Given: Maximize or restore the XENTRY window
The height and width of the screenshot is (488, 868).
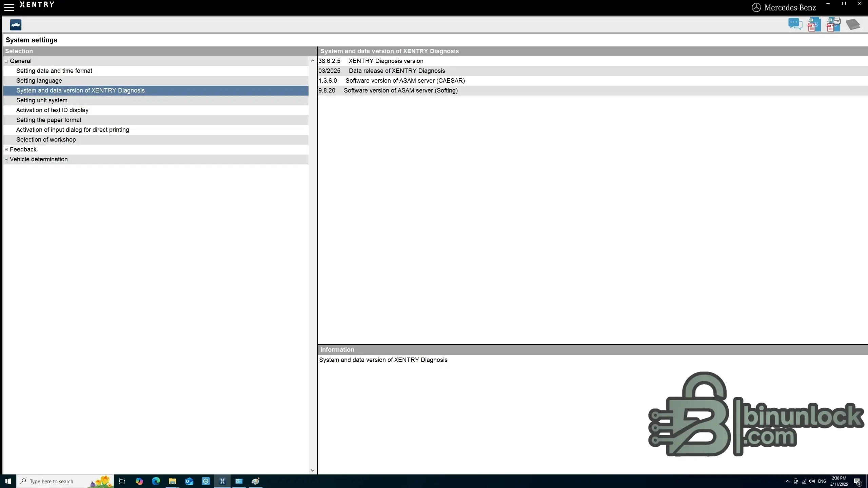Looking at the screenshot, I should pos(844,4).
